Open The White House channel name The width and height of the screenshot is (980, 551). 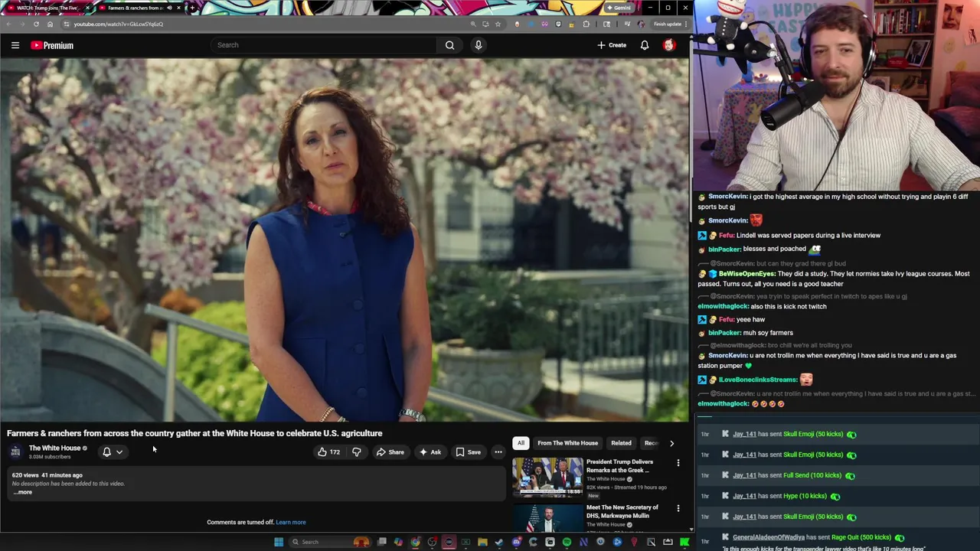click(x=54, y=448)
